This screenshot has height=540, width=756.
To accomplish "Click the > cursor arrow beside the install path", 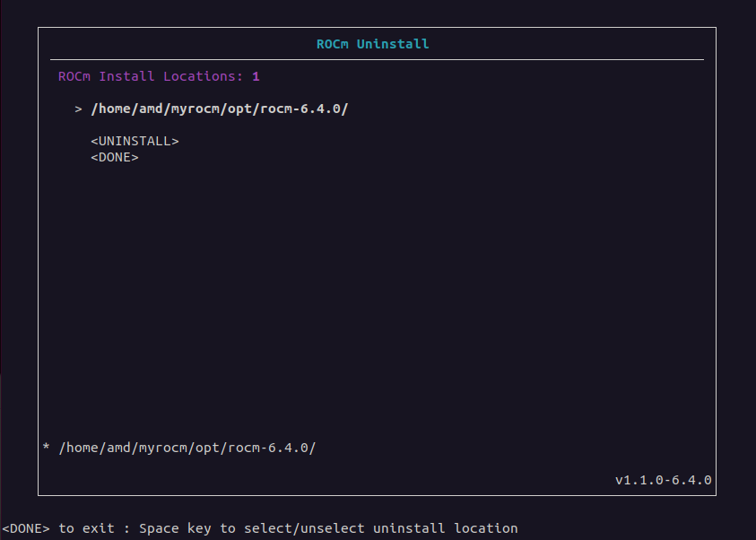I will (79, 109).
